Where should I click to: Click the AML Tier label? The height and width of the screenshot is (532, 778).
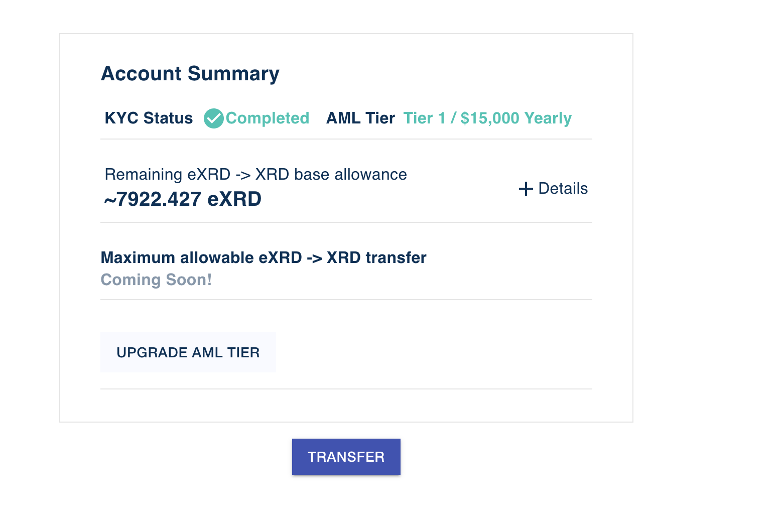click(x=360, y=118)
